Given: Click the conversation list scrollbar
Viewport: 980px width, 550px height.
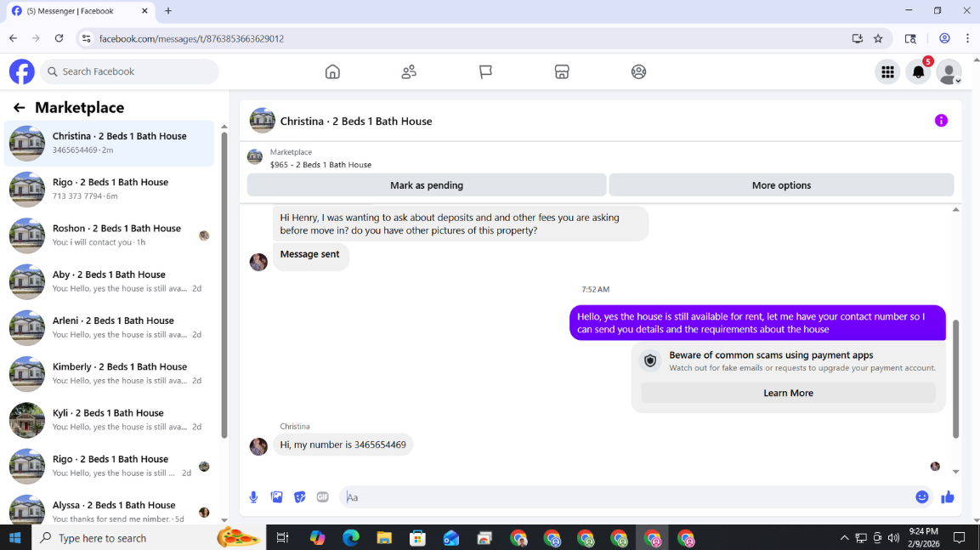Looking at the screenshot, I should (x=224, y=285).
